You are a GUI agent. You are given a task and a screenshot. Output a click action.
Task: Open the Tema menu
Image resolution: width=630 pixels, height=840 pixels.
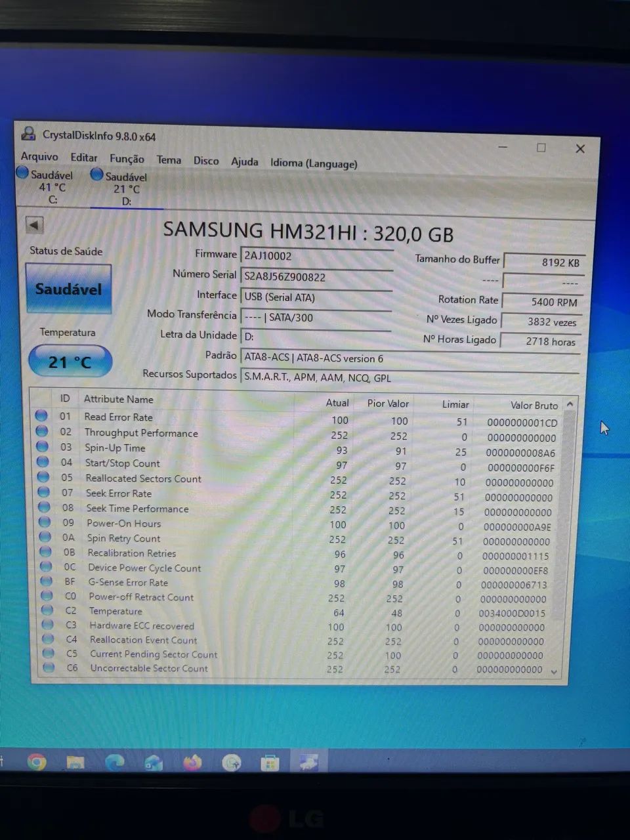169,159
